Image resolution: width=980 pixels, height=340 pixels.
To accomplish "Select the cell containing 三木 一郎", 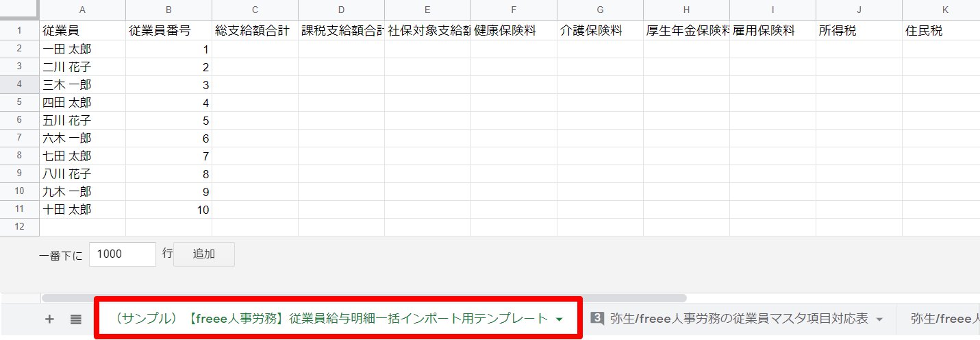I will tap(82, 84).
